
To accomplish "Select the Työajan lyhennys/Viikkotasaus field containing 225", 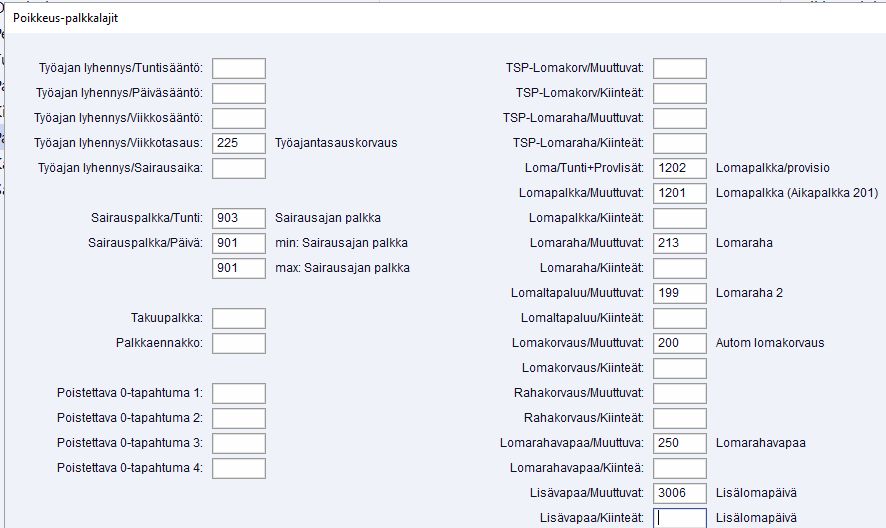I will point(239,143).
